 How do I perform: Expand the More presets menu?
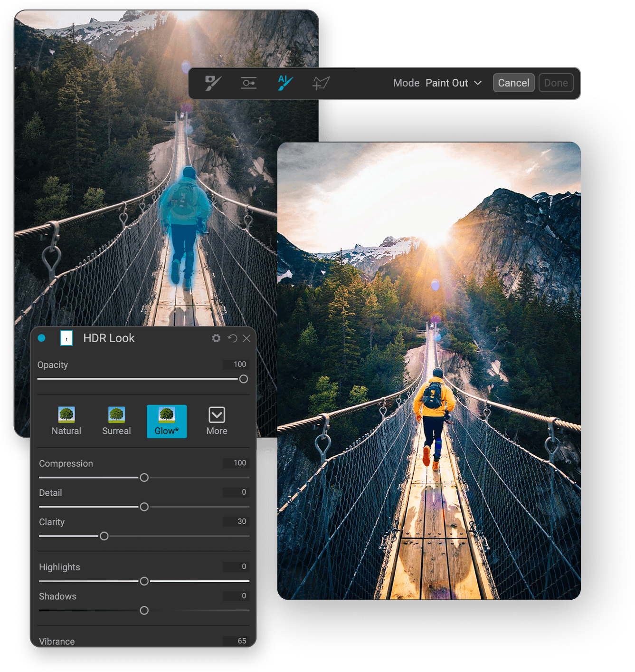[217, 421]
